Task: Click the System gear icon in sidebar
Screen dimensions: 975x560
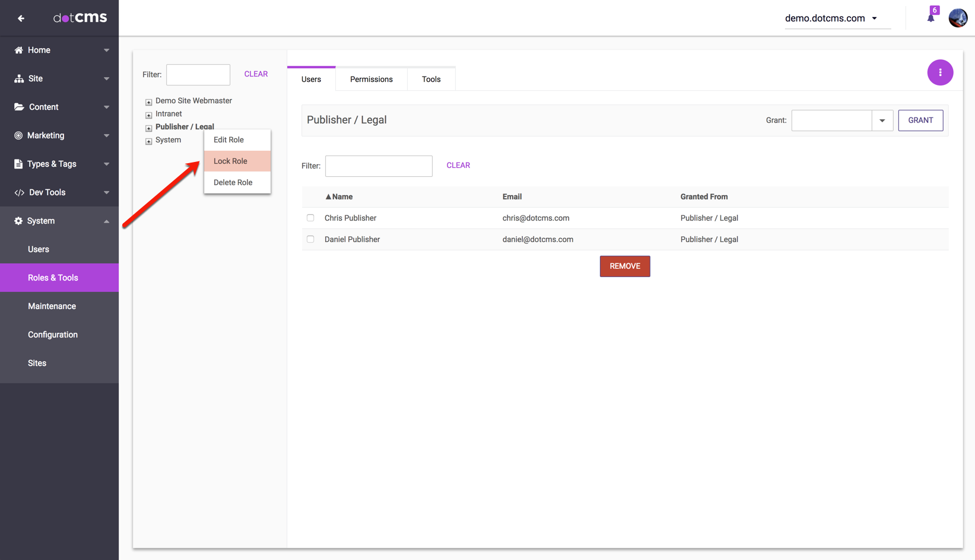Action: point(18,221)
